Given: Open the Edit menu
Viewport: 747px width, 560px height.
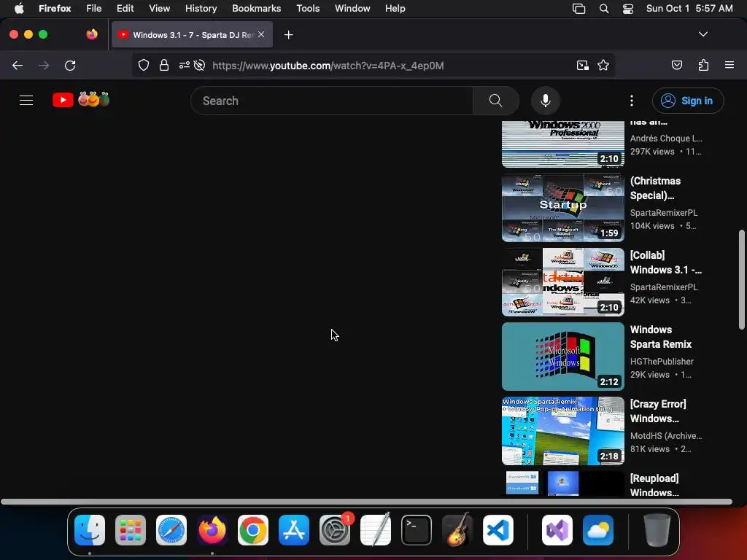Looking at the screenshot, I should point(125,9).
